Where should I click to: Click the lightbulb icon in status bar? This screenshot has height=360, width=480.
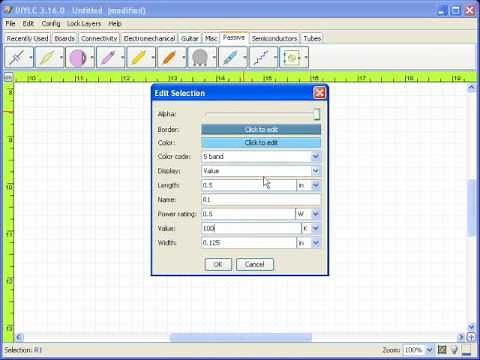[x=454, y=349]
